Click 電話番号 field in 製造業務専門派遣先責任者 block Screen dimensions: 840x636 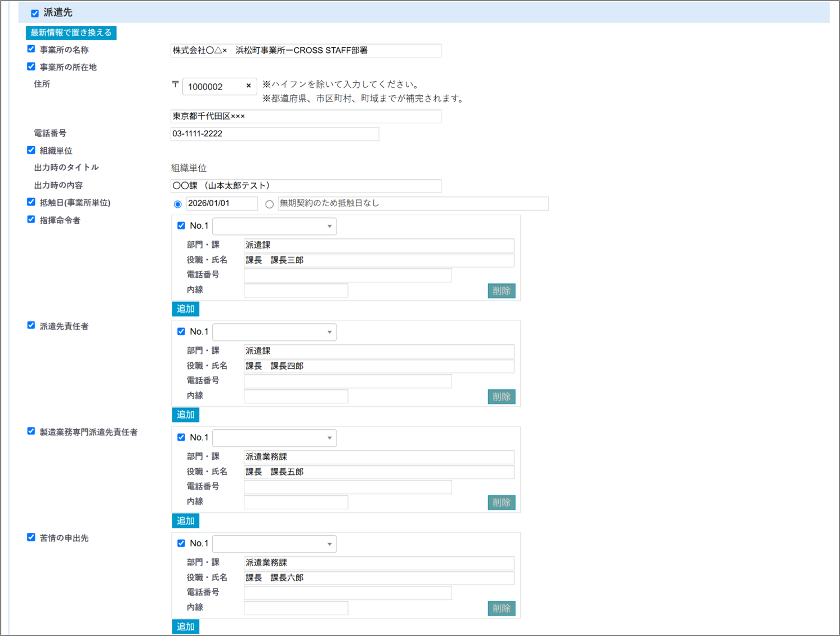pyautogui.click(x=347, y=487)
